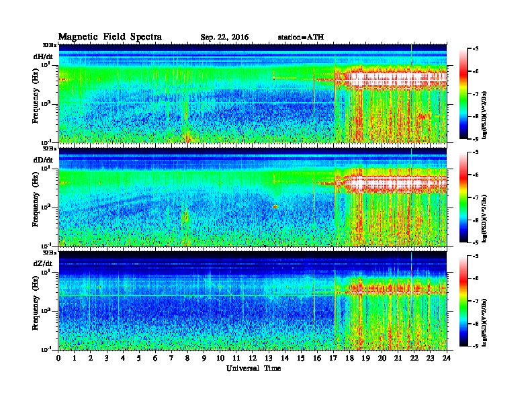Click the date text "Sep. 22, 2016"
Viewport: 532px width, 411px height.
coord(224,38)
